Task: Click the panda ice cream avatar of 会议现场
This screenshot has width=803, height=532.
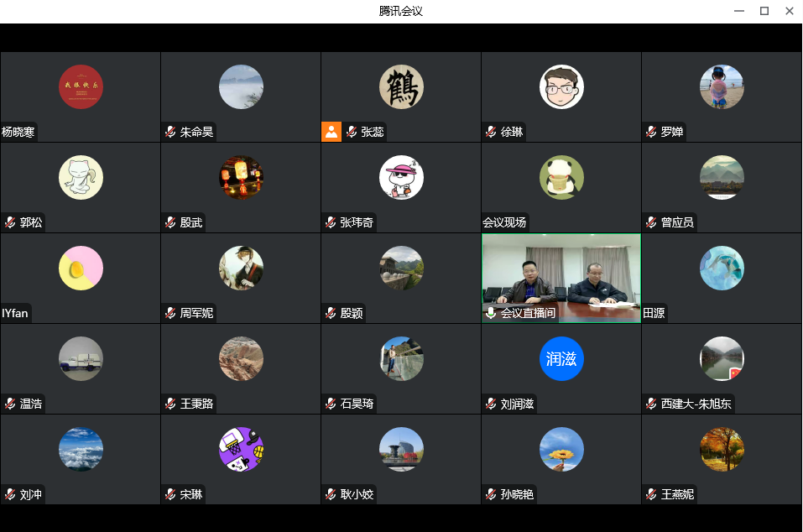Action: (561, 178)
